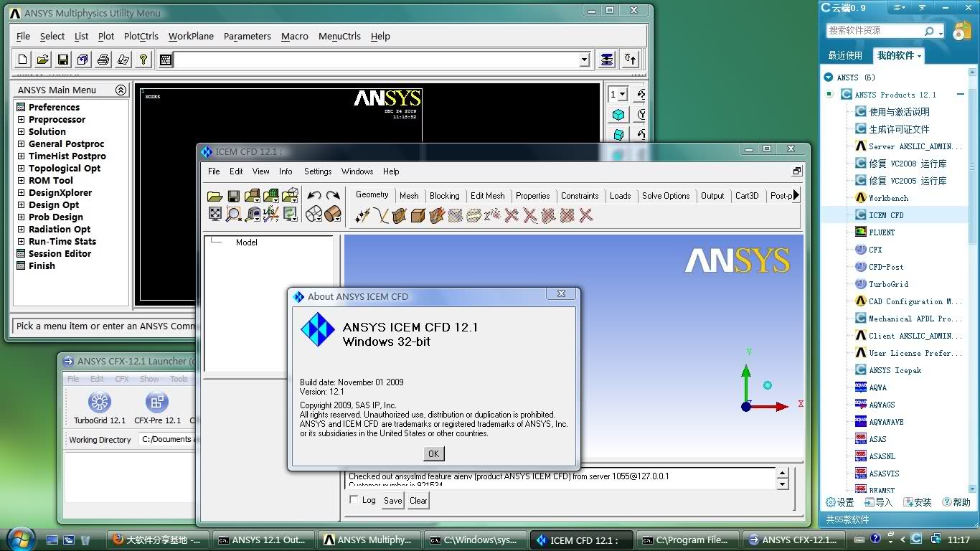The height and width of the screenshot is (551, 980).
Task: Click Create/Modify Surface icon in Geometry tab
Action: [400, 215]
